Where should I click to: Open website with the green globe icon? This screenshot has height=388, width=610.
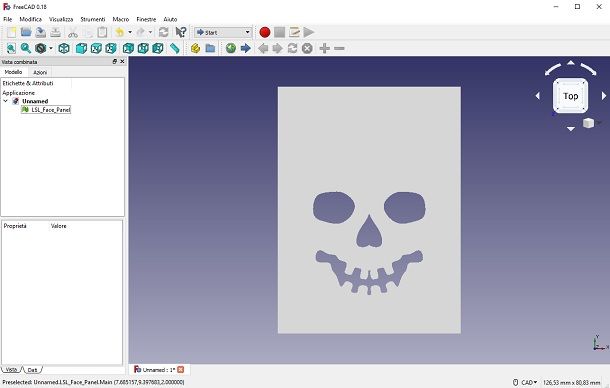click(x=231, y=48)
